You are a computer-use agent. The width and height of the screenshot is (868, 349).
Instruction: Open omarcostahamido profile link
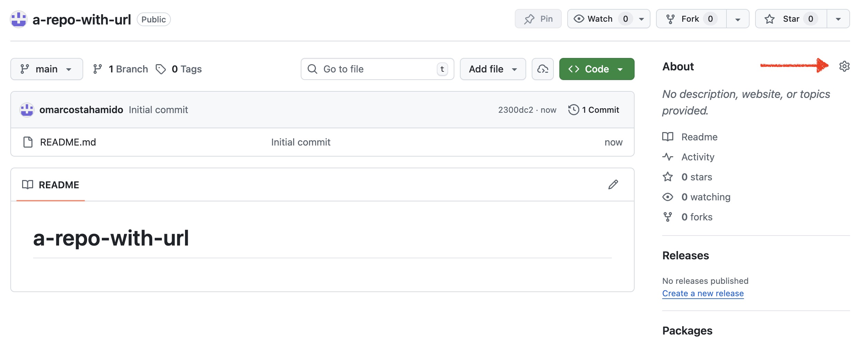point(81,110)
